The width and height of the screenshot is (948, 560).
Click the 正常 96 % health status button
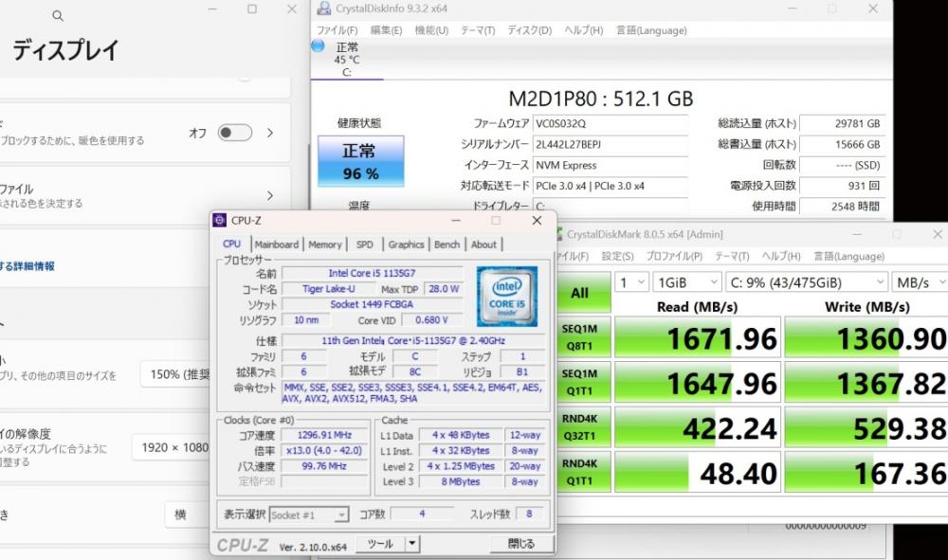361,161
